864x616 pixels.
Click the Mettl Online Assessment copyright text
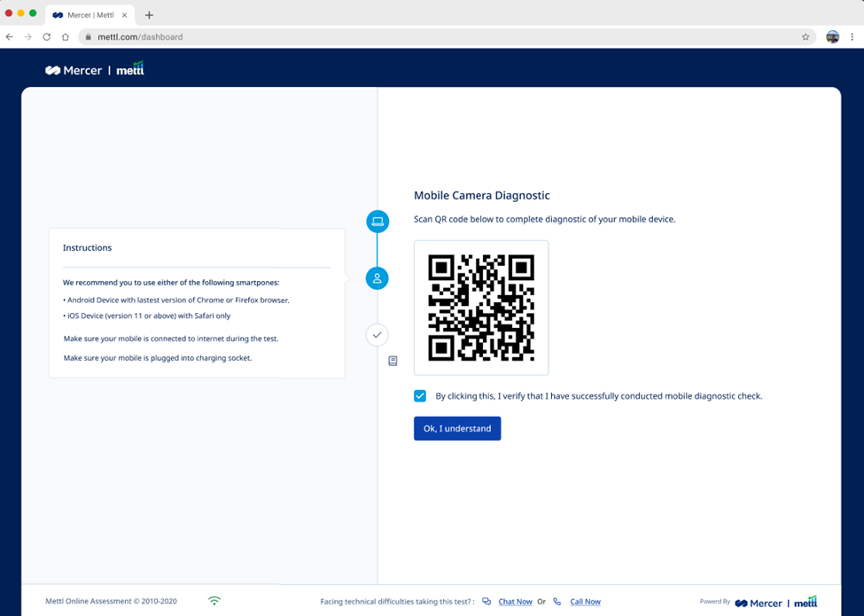pos(111,601)
